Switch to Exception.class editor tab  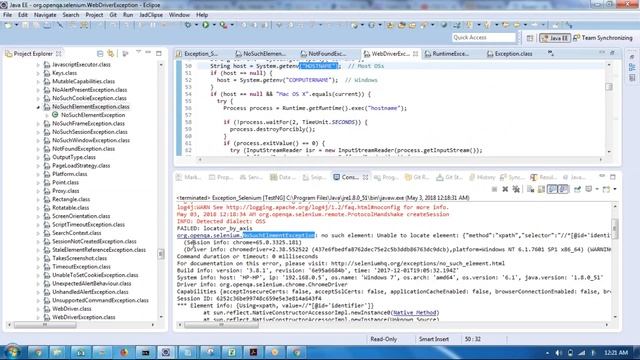click(509, 53)
